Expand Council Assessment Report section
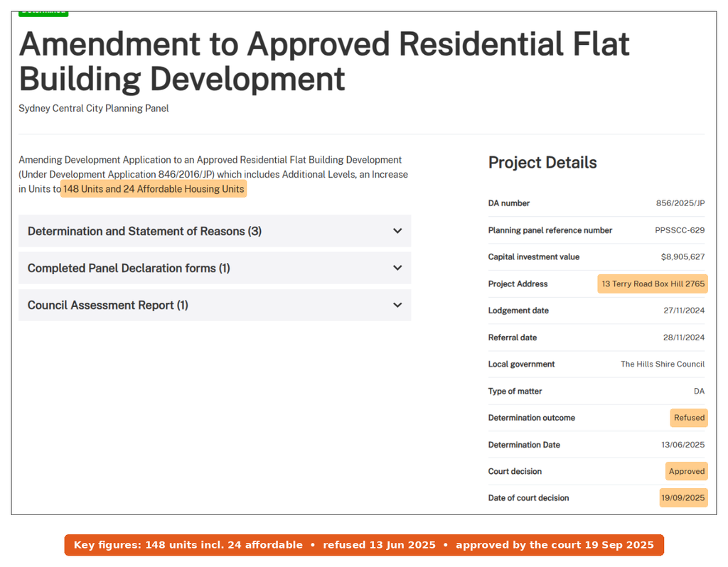This screenshot has width=728, height=567. pos(215,305)
